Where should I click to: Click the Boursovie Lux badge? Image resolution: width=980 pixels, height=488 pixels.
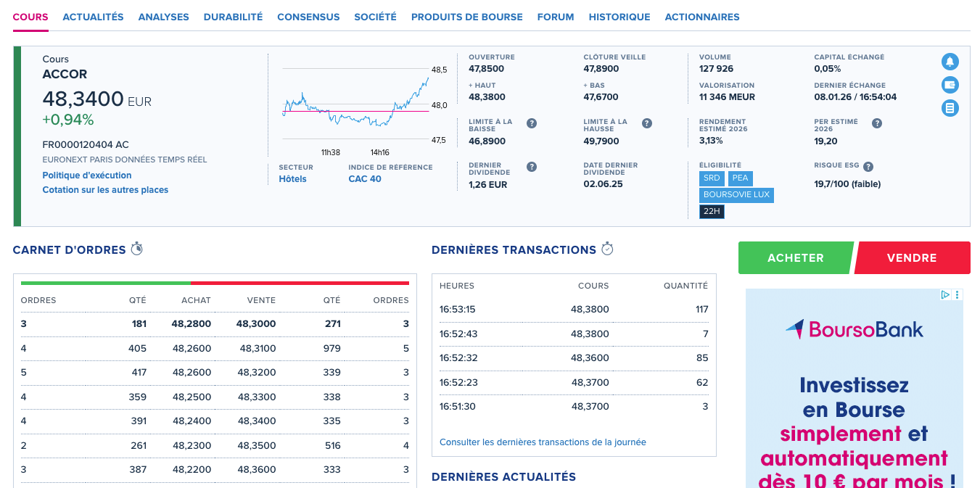tap(736, 195)
